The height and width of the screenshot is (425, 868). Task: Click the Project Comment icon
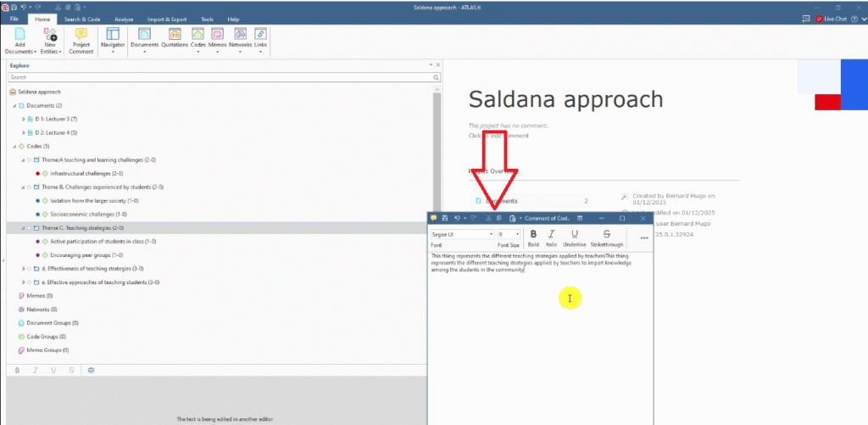point(81,34)
